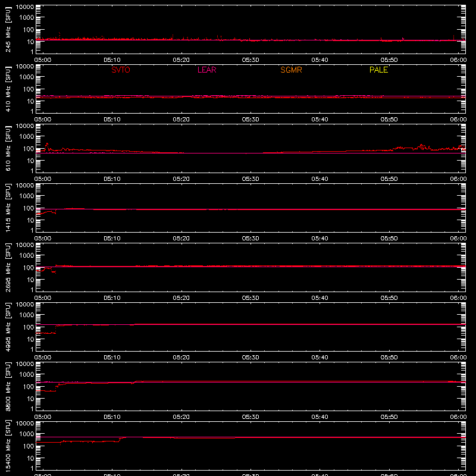This screenshot has height=476, width=476.
Task: Click the 05:20 time label under the 2695 MHz plot
Action: point(181,298)
